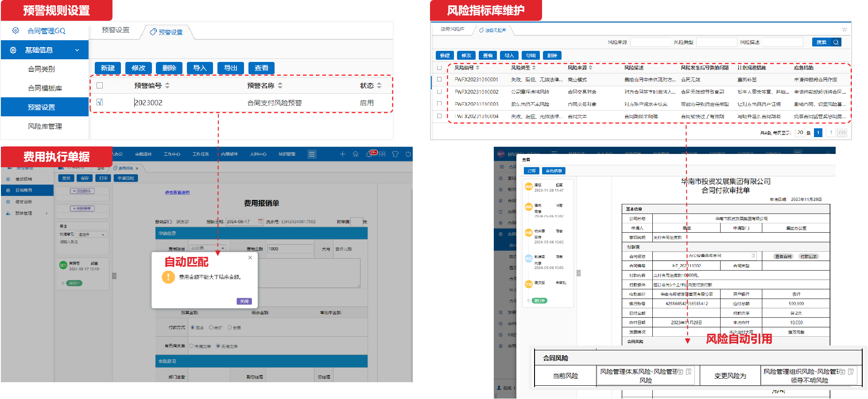Click the gear icon beside 合同管理GQ

click(15, 31)
